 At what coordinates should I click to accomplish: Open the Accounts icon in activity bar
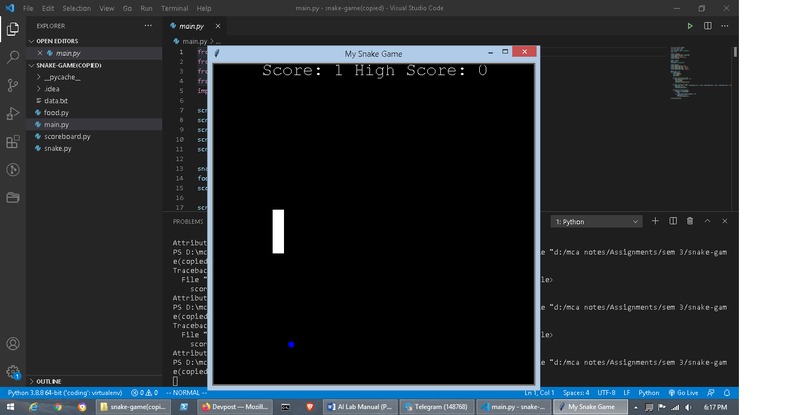(13, 344)
